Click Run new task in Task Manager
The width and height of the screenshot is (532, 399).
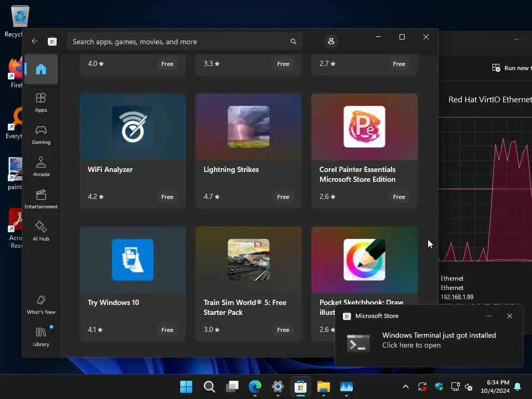click(x=512, y=68)
